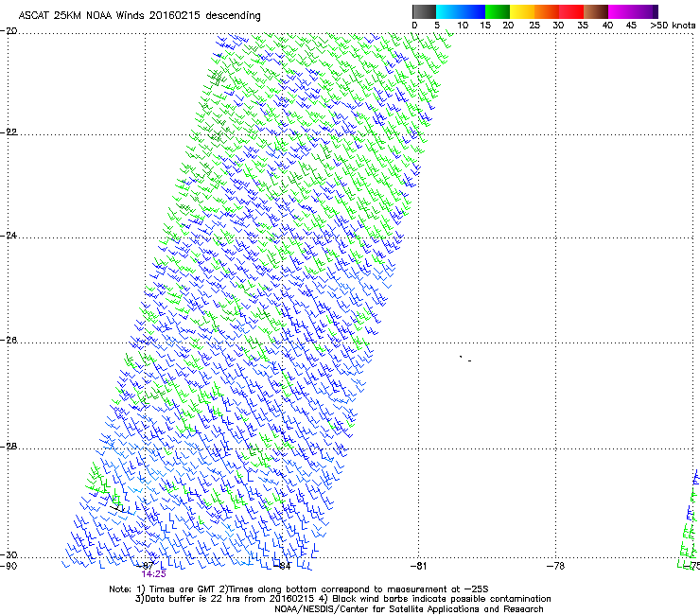Click the '-28' latitude axis label
The height and width of the screenshot is (615, 700).
click(10, 447)
